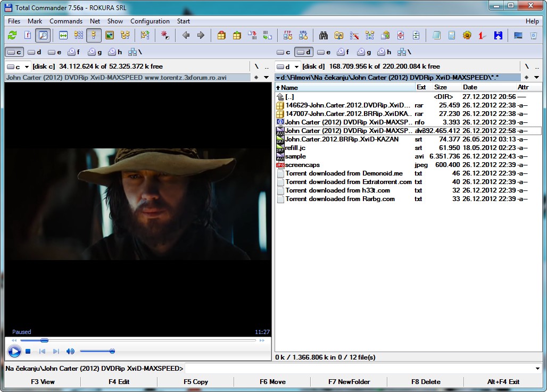The width and height of the screenshot is (547, 392).
Task: Click the red number 1 toolbar icon
Action: 483,35
